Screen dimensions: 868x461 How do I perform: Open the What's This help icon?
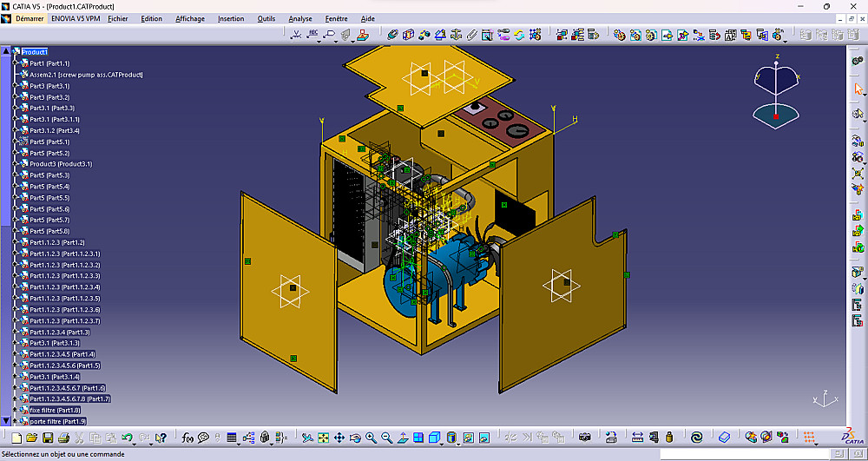click(161, 438)
